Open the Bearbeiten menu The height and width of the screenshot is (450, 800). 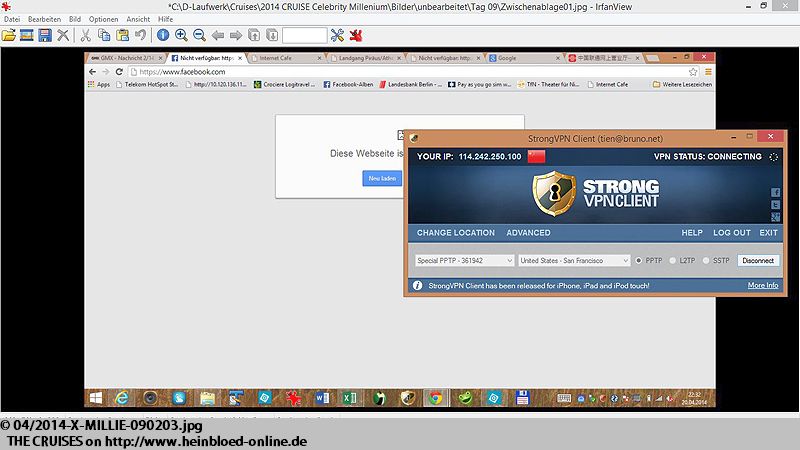pos(44,19)
